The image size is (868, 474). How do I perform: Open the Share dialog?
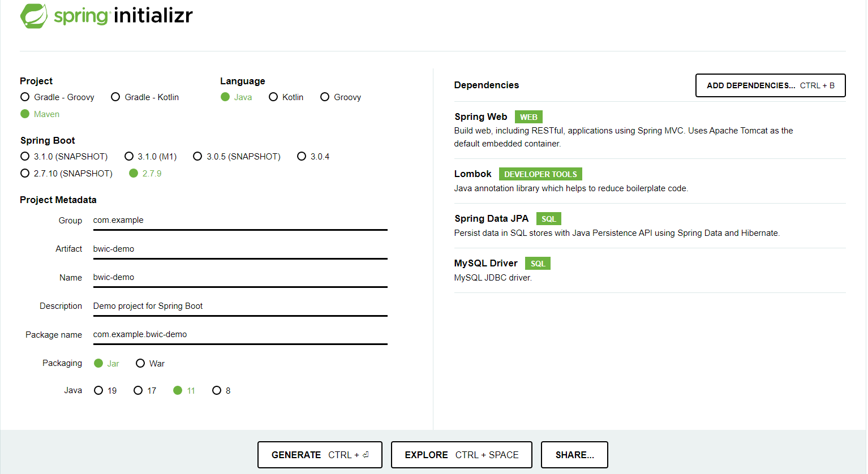pos(574,455)
